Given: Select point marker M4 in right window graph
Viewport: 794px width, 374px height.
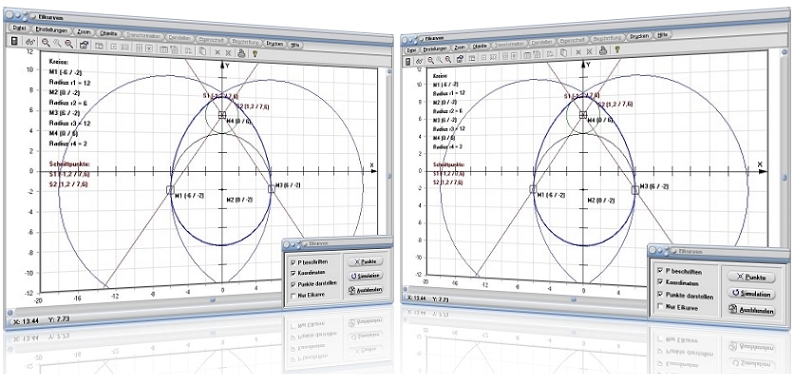Looking at the screenshot, I should 583,115.
